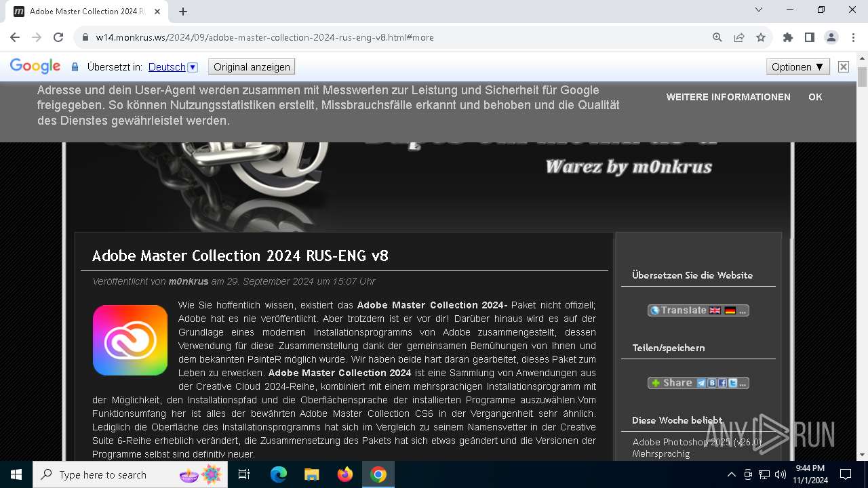The image size is (868, 488).
Task: Click the globe Translate icon in sidebar
Action: pos(655,310)
